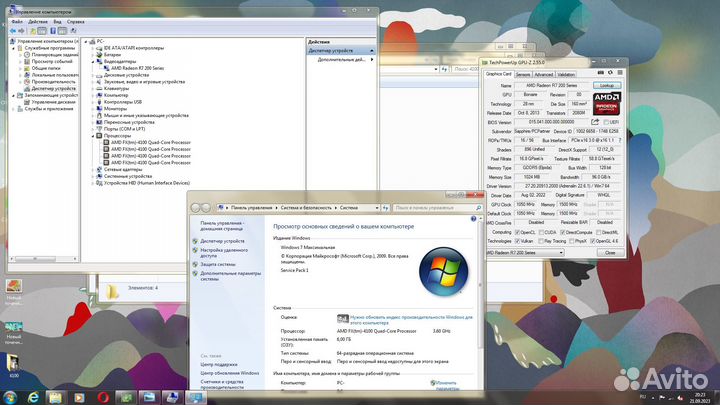Toggle PhysX checkbox in GPU-Z
This screenshot has height=405, width=720.
572,241
